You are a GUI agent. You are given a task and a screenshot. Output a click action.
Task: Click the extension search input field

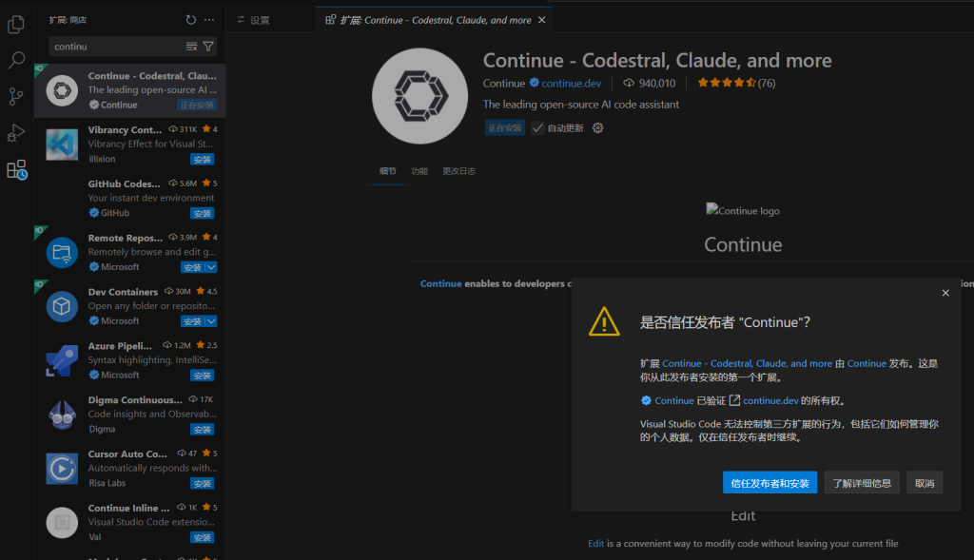[114, 46]
